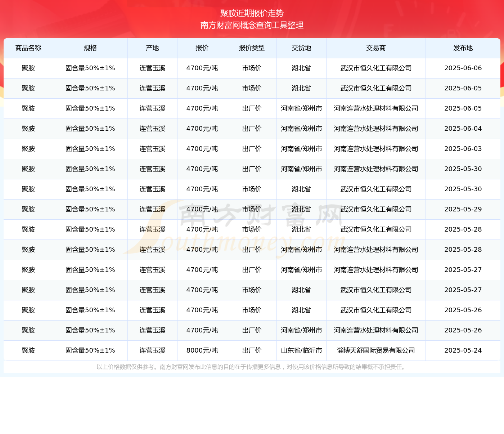The image size is (504, 434).
Task: Select the date cell 2025-06-04
Action: [x=463, y=129]
